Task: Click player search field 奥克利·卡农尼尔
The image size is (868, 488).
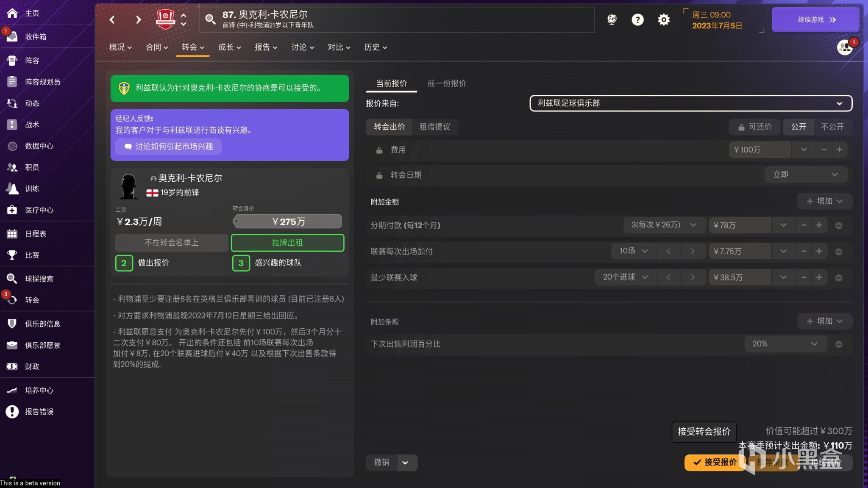Action: coord(397,19)
